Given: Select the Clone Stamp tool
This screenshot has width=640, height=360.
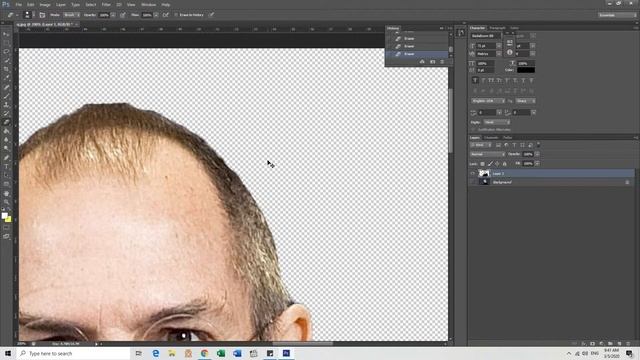Looking at the screenshot, I should tap(6, 105).
